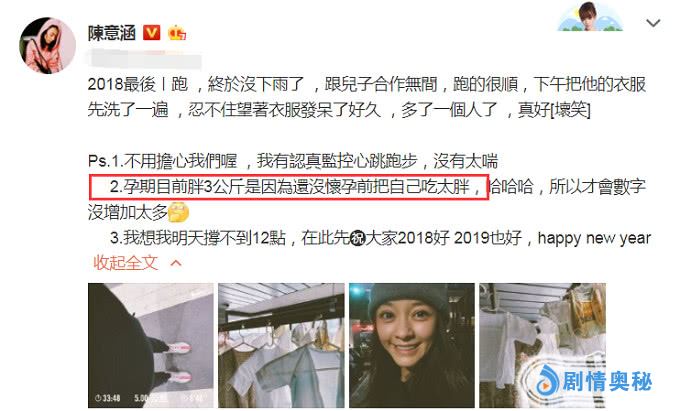Click the card decoration image at top right

point(590,16)
